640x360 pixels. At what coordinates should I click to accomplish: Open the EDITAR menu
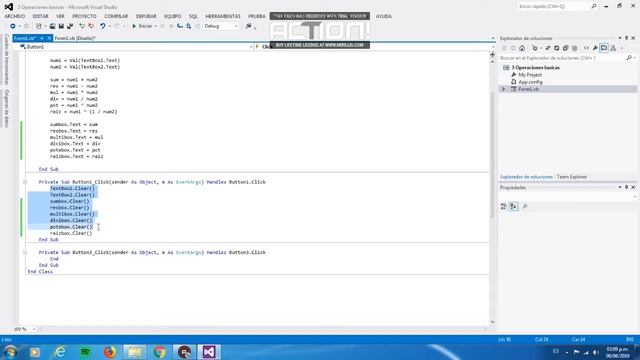pos(40,16)
